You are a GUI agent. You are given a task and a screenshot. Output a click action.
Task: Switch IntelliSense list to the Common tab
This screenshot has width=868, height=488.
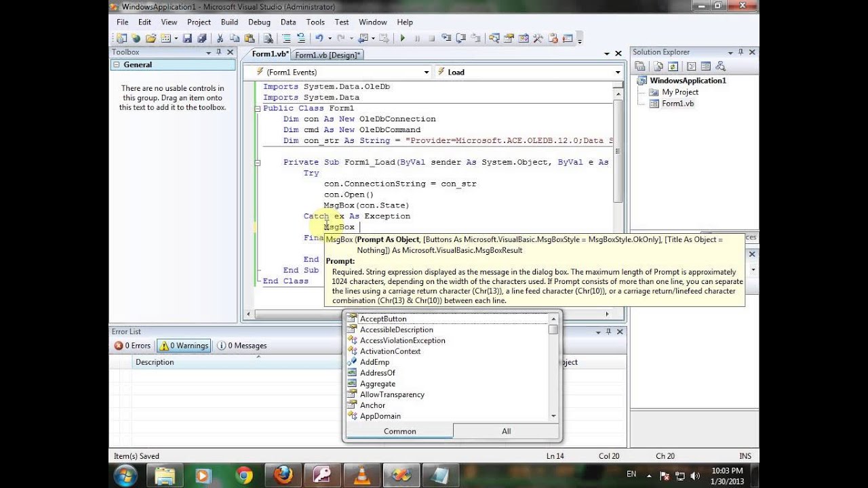point(399,431)
